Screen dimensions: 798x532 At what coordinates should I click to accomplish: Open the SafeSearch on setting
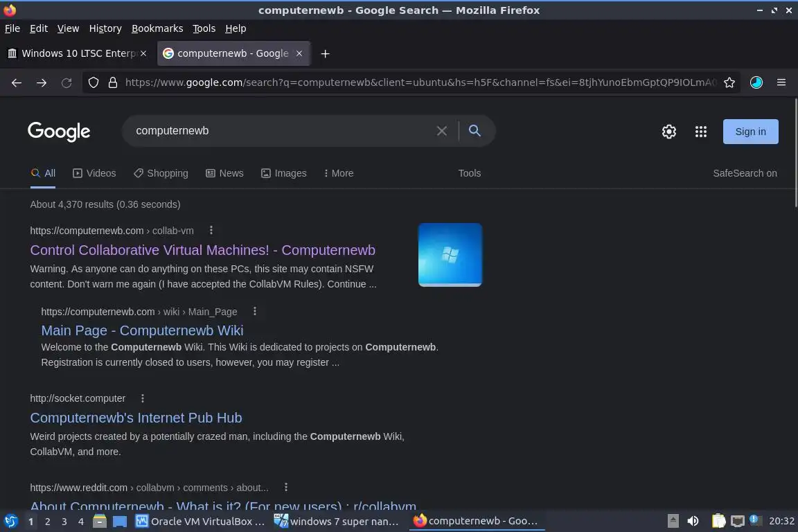pos(745,173)
